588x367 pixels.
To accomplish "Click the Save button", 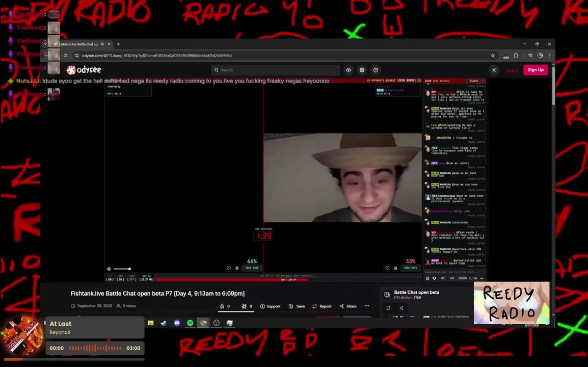I will point(297,306).
